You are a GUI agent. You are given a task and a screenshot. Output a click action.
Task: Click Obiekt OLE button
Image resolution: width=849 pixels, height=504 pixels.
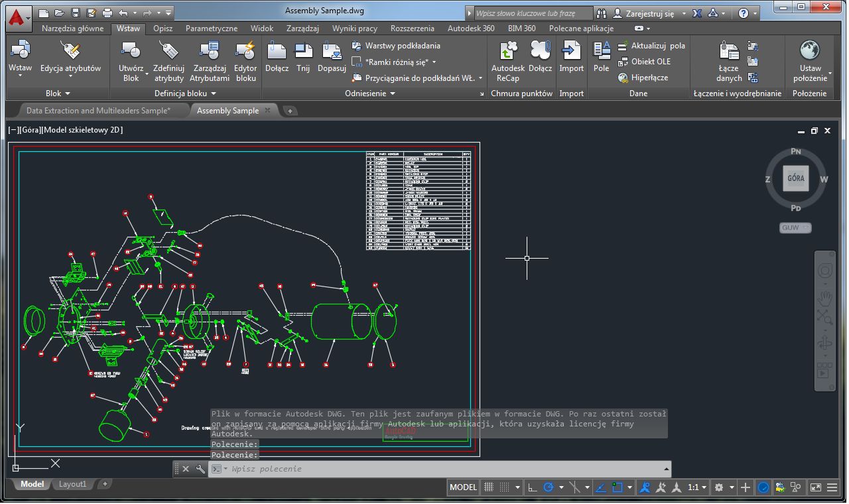coord(644,62)
